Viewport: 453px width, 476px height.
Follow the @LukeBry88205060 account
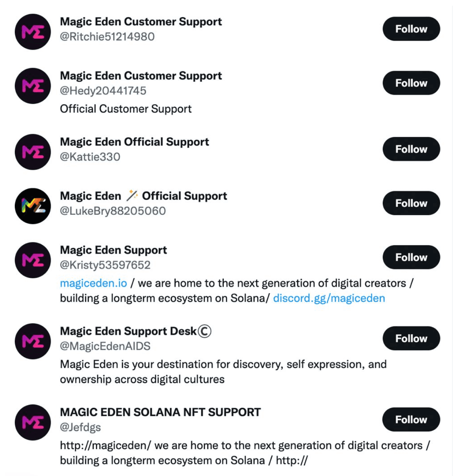pyautogui.click(x=411, y=203)
